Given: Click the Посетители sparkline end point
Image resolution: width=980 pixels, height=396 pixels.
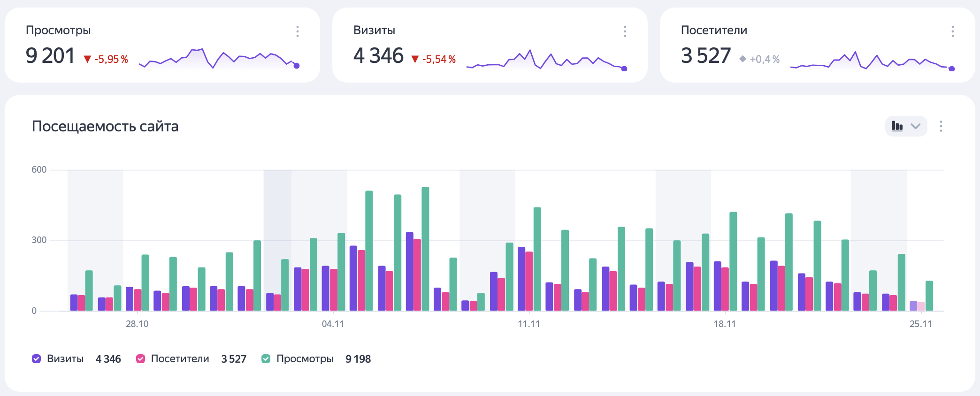Looking at the screenshot, I should click(x=951, y=69).
